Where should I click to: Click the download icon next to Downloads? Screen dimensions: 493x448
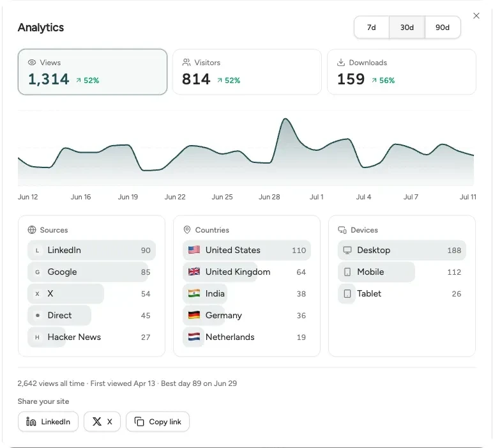(x=341, y=62)
